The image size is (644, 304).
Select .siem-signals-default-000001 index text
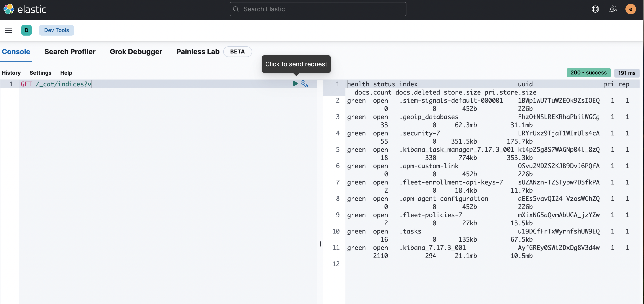pos(451,101)
